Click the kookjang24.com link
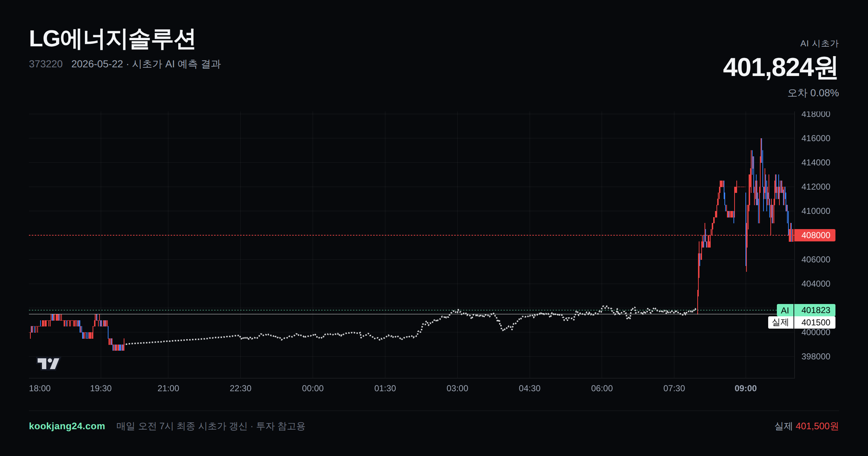The image size is (868, 456). 67,426
